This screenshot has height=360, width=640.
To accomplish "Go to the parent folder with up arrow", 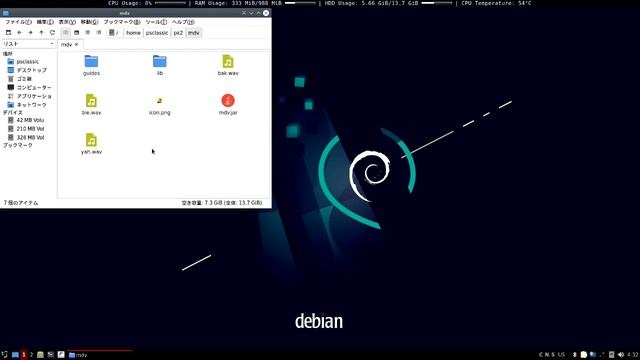I will (x=41, y=33).
